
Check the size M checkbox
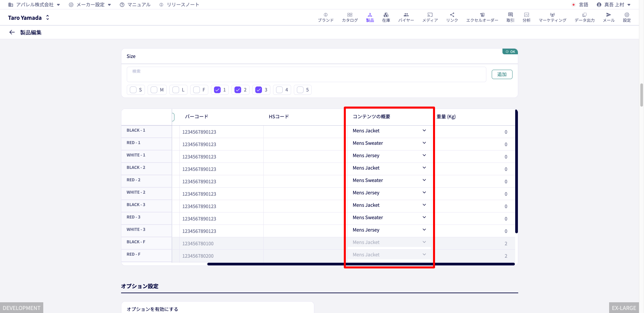(x=154, y=90)
